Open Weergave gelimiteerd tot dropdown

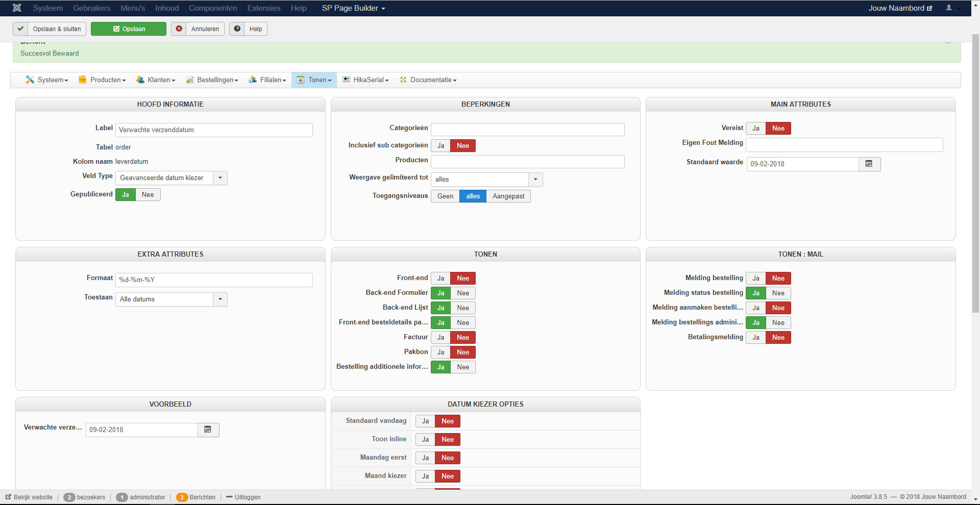(487, 179)
